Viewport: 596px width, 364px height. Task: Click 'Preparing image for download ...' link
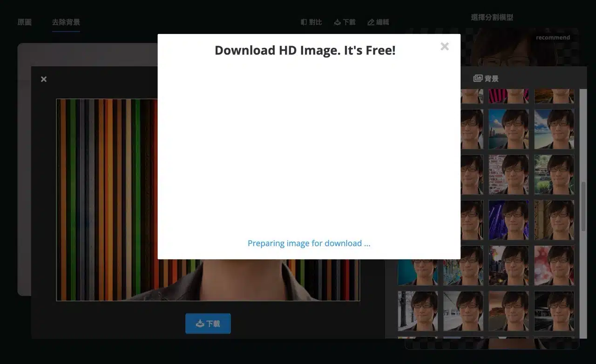[309, 243]
